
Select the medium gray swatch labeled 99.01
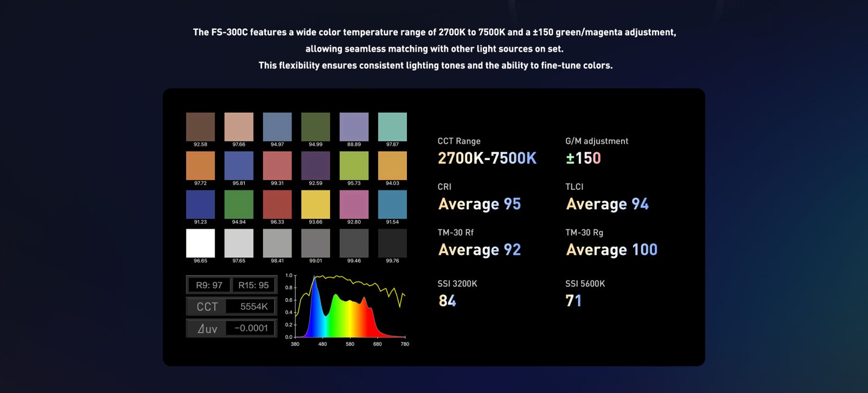[316, 243]
